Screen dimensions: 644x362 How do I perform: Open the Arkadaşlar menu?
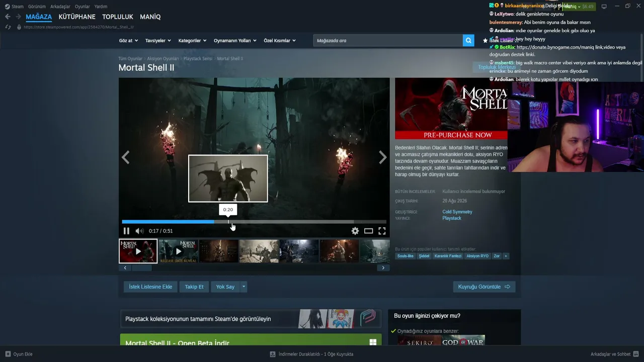click(60, 7)
